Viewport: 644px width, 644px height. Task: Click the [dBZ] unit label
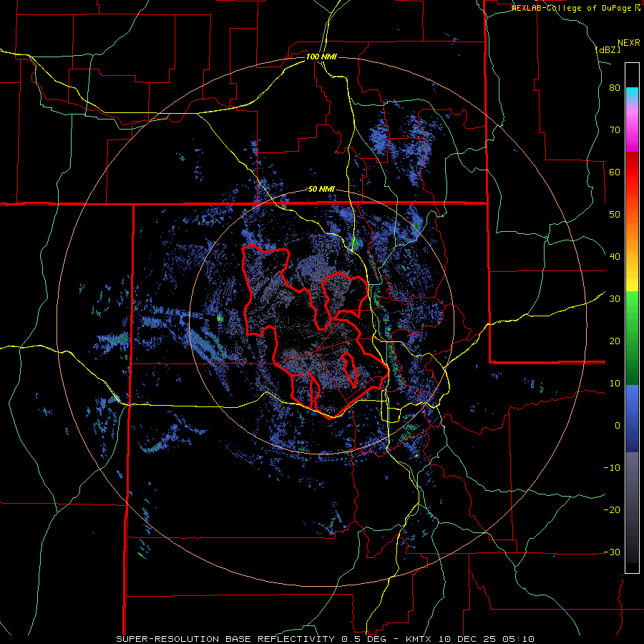(x=608, y=49)
